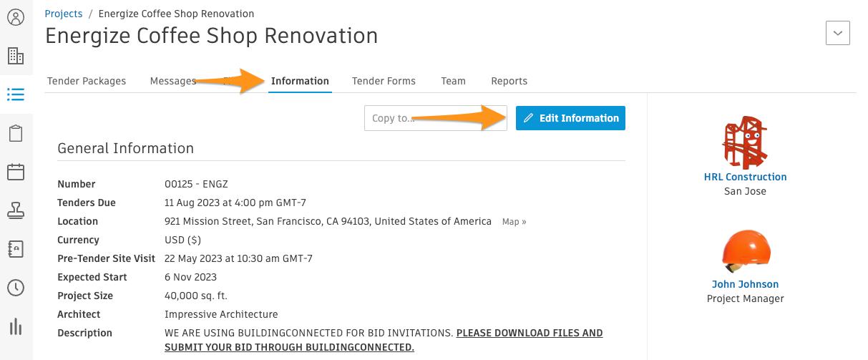Expand the project options chevron dropdown
Viewport: 868px width, 360px height.
pos(838,33)
